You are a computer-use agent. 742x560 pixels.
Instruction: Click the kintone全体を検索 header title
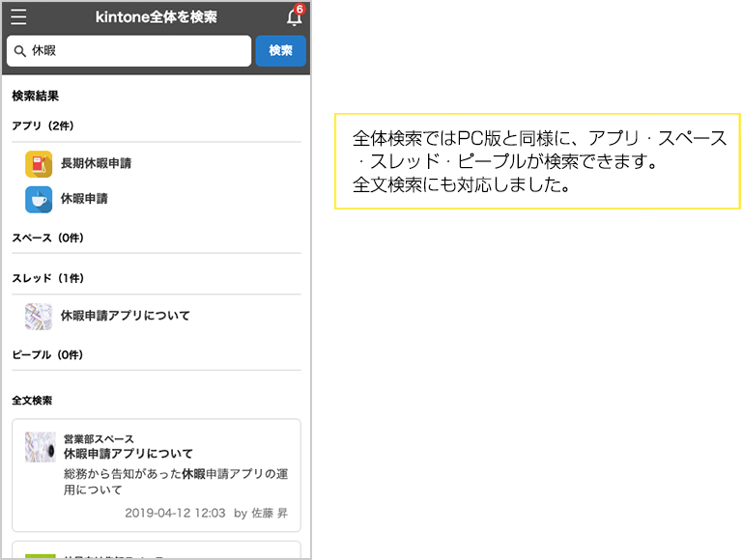(157, 17)
